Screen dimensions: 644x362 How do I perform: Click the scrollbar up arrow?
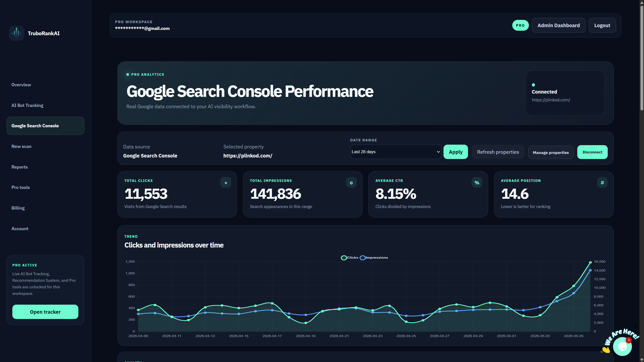pos(642,2)
